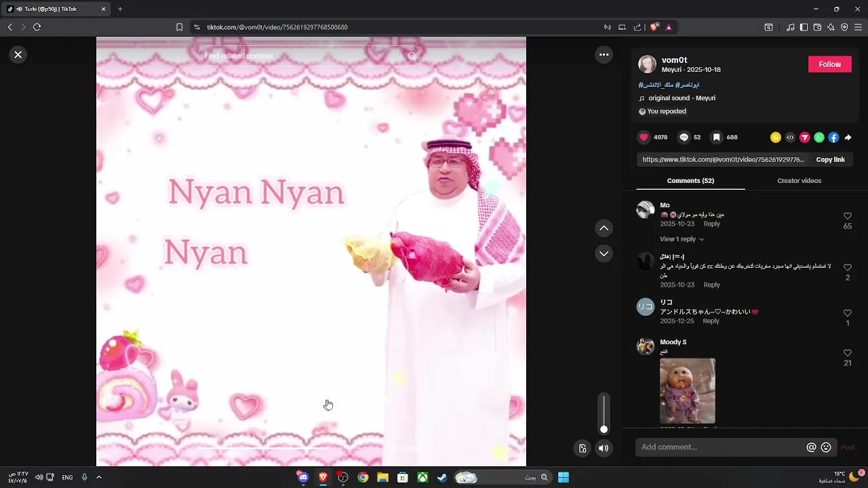This screenshot has width=868, height=488.
Task: Adjust the video volume slider
Action: tap(604, 413)
